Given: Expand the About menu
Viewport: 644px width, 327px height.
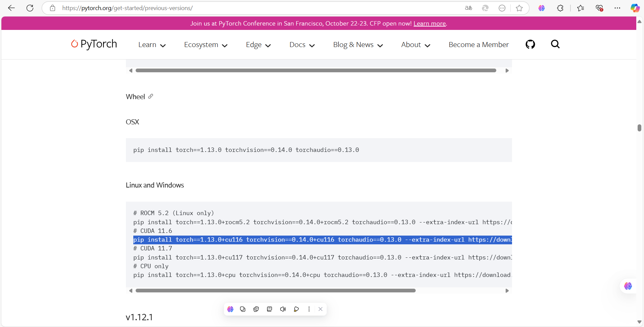Looking at the screenshot, I should click(x=416, y=45).
